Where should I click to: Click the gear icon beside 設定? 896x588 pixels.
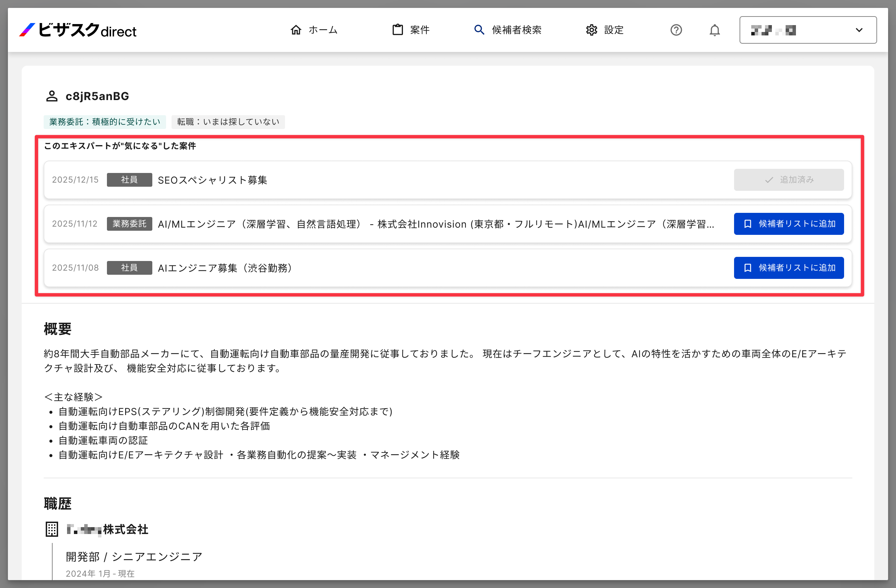click(591, 30)
